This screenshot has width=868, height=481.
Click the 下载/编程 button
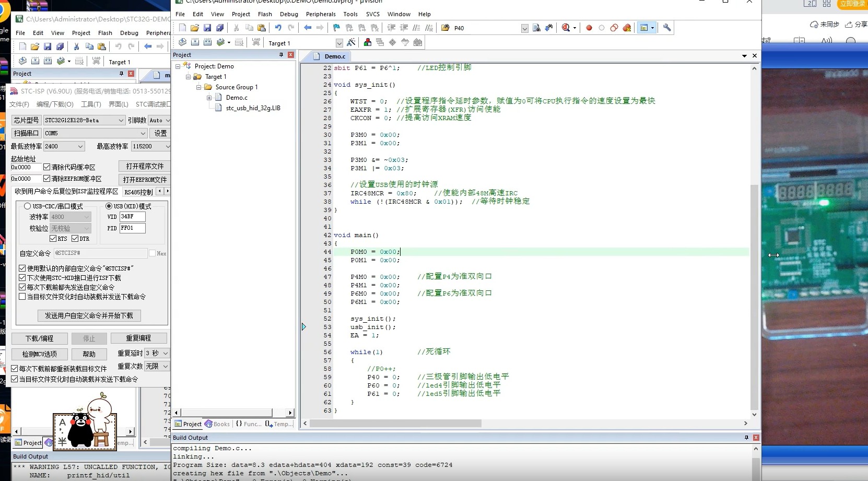tap(39, 338)
